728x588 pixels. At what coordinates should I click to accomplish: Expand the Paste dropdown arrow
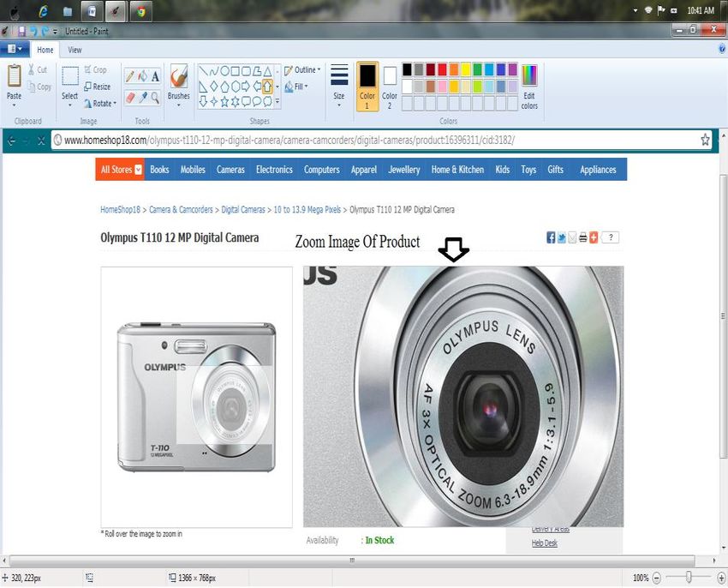15,105
